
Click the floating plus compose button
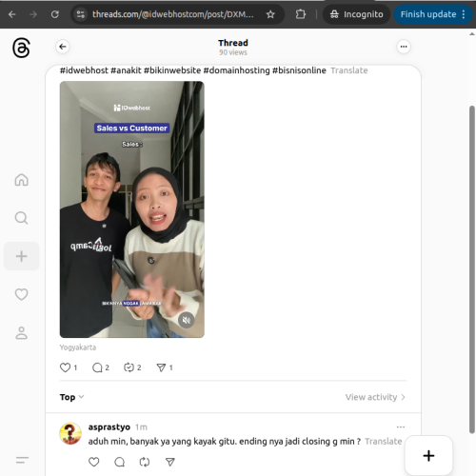point(428,456)
